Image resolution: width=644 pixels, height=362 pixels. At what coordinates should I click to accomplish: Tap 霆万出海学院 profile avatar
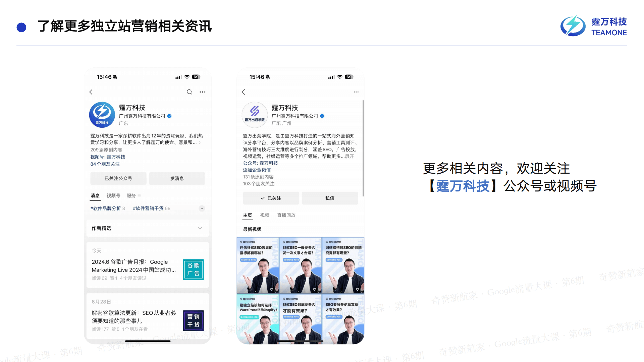[255, 115]
